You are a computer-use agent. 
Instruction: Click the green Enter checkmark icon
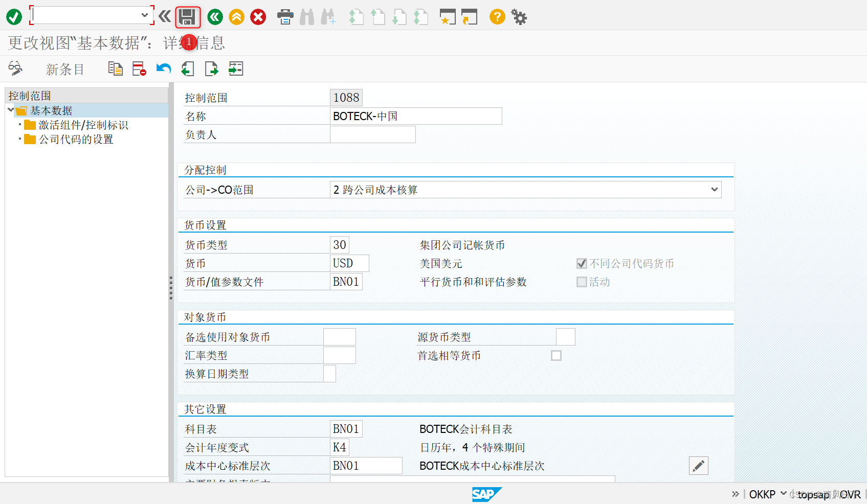tap(14, 17)
